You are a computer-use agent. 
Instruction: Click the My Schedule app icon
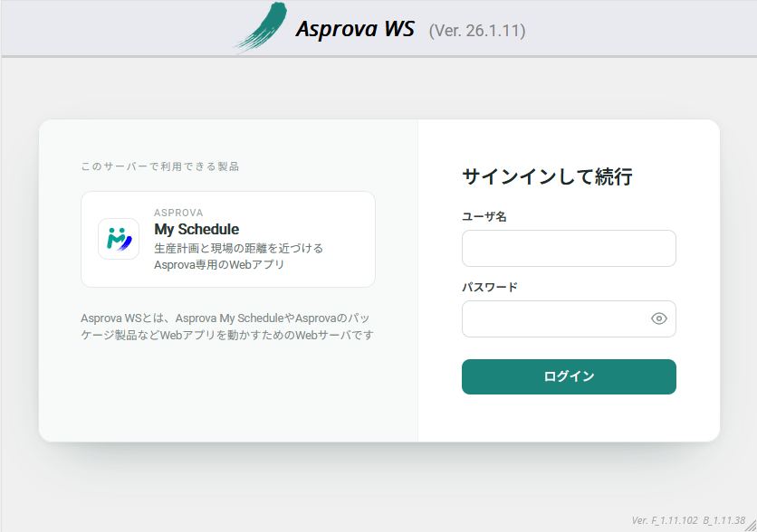pos(119,239)
